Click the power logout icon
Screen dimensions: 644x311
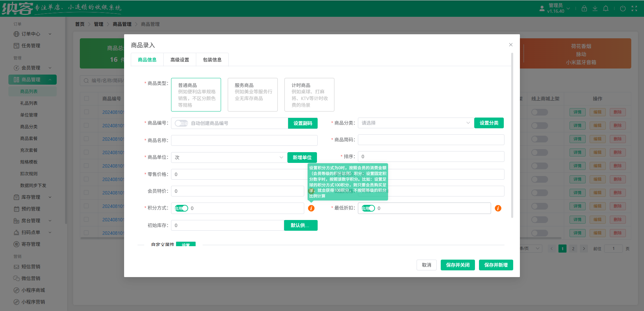pyautogui.click(x=623, y=8)
